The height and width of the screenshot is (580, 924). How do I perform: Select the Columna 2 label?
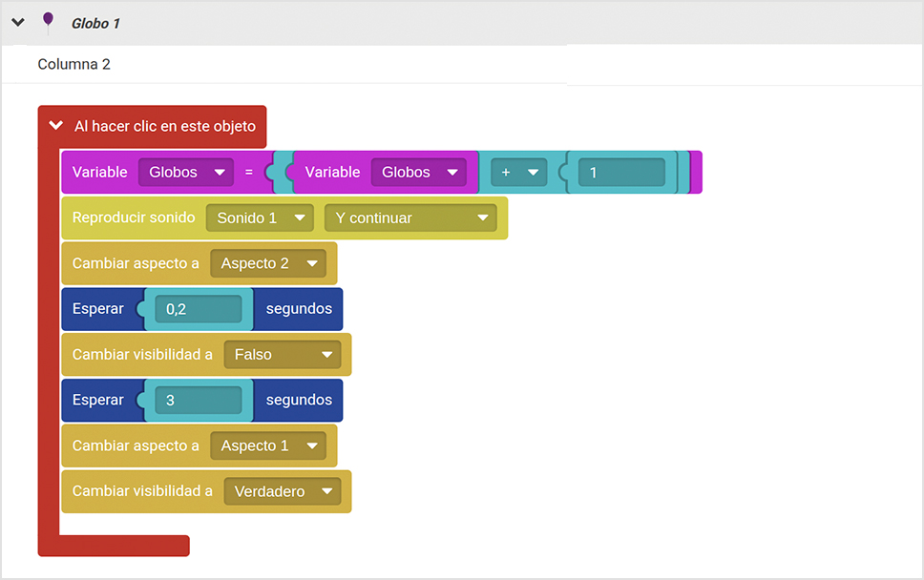click(x=73, y=64)
